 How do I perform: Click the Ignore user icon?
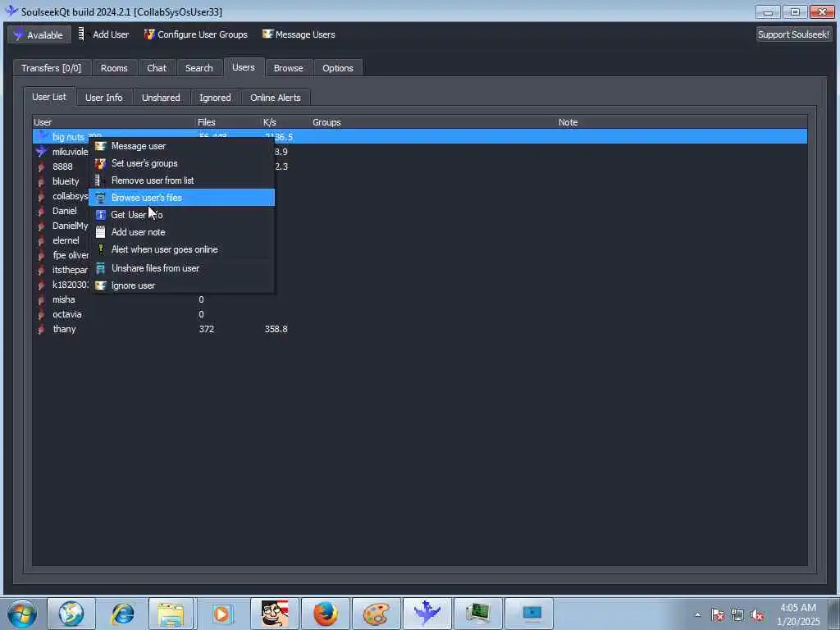click(x=100, y=285)
